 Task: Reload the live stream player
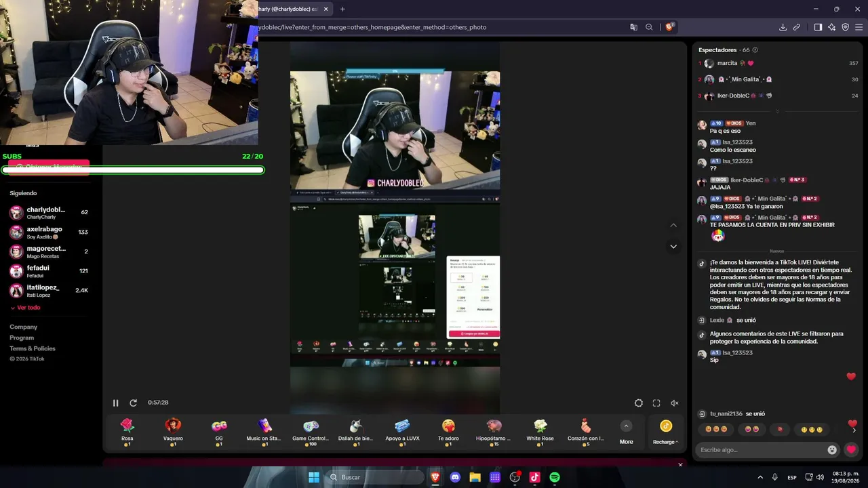point(133,403)
